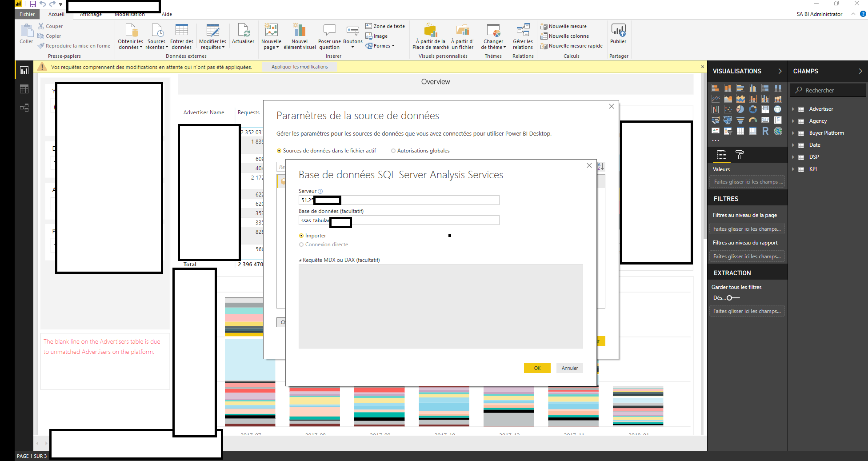868x461 pixels.
Task: Click the Serveur input field
Action: pyautogui.click(x=399, y=200)
